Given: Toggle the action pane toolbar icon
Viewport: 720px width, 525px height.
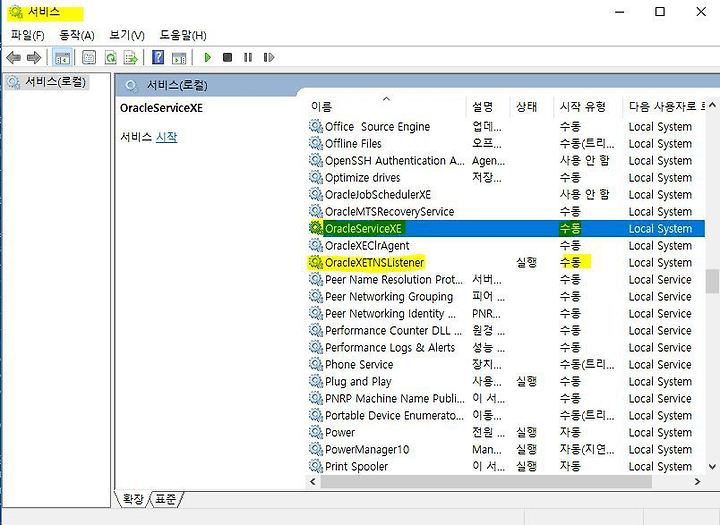Looking at the screenshot, I should click(x=179, y=58).
